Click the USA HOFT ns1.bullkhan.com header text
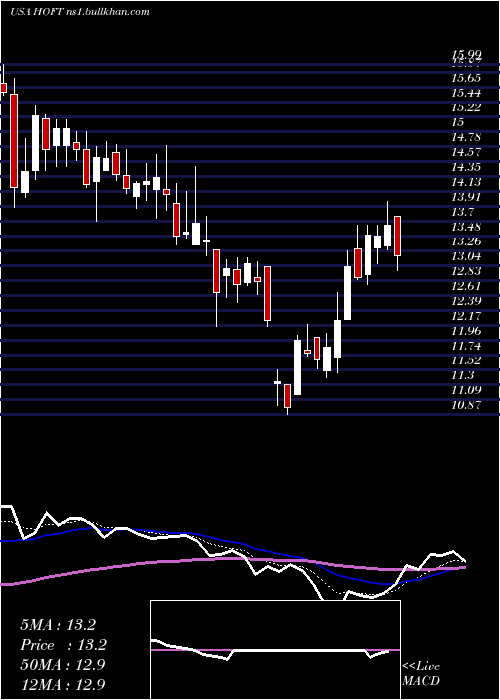Image resolution: width=500 pixels, height=700 pixels. 80,12
